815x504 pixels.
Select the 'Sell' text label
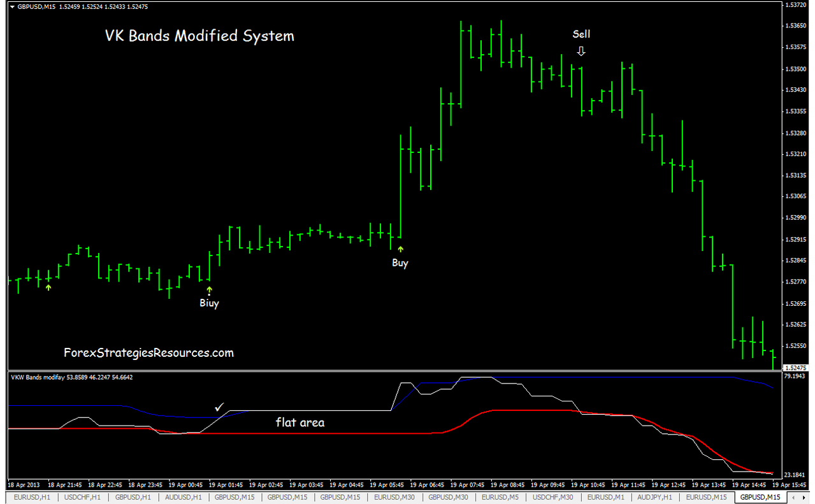[581, 34]
